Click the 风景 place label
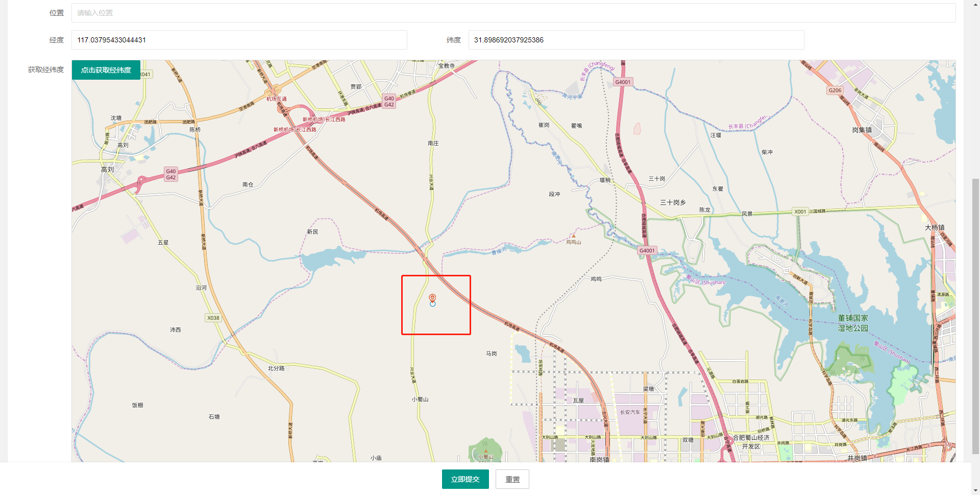Viewport: 980px width, 495px height. pos(747,214)
